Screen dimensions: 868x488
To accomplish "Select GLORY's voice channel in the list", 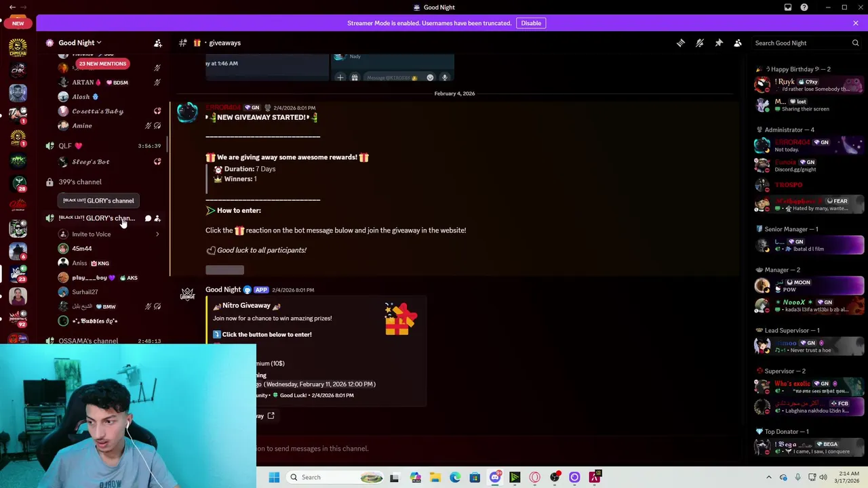I will [103, 218].
